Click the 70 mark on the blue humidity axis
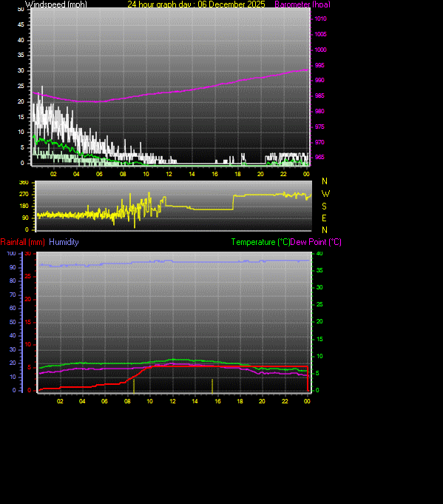This screenshot has width=443, height=504. pos(13,295)
